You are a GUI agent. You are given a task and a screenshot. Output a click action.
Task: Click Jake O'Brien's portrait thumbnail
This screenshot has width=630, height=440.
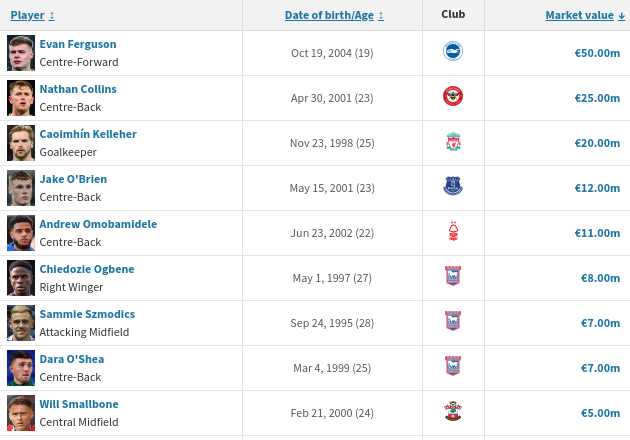20,188
